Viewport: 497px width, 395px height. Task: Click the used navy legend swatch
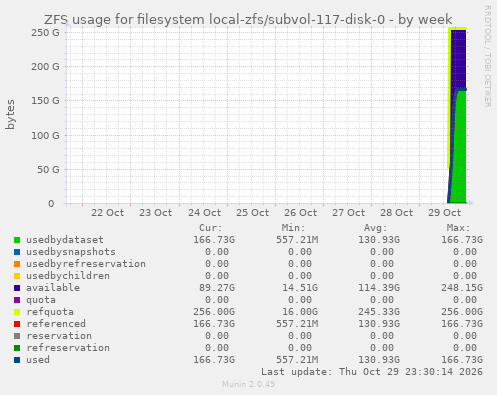click(x=17, y=360)
